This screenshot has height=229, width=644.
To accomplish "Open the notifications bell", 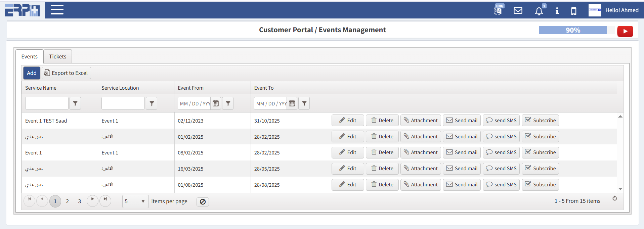I will (x=539, y=11).
